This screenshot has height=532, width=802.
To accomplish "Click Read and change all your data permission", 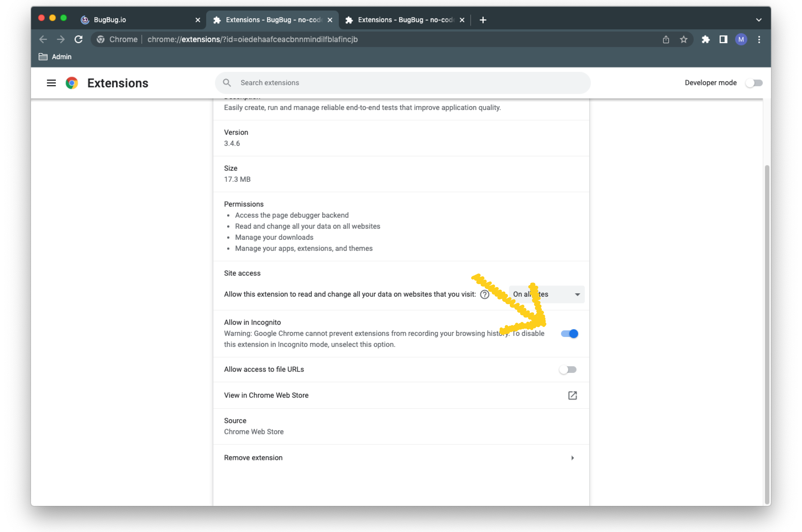I will [307, 226].
